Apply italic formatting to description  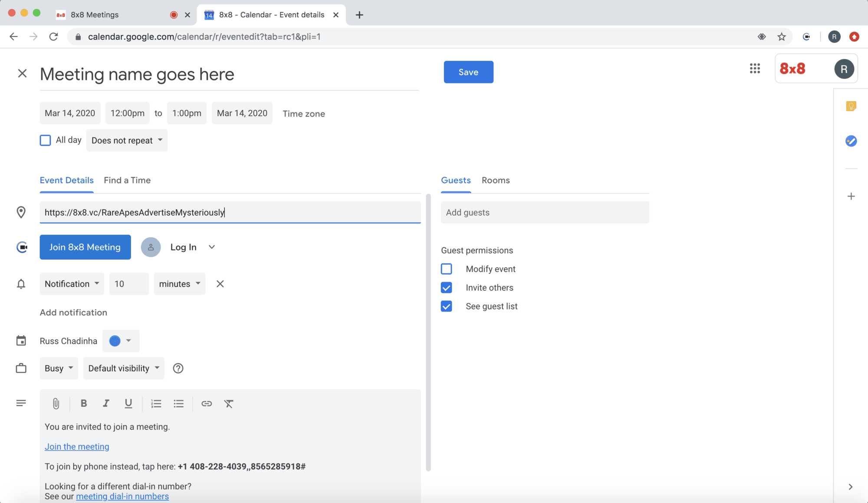(x=105, y=403)
